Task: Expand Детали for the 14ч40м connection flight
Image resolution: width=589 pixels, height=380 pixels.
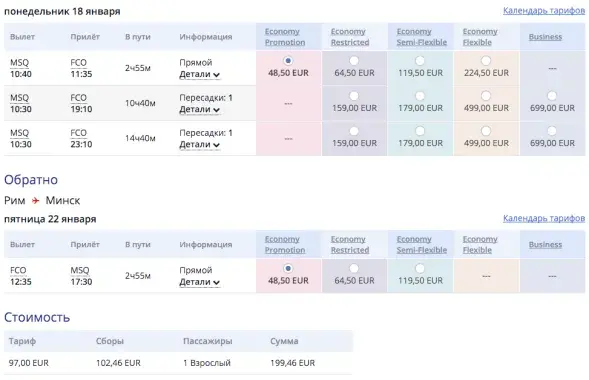Action: (x=199, y=145)
